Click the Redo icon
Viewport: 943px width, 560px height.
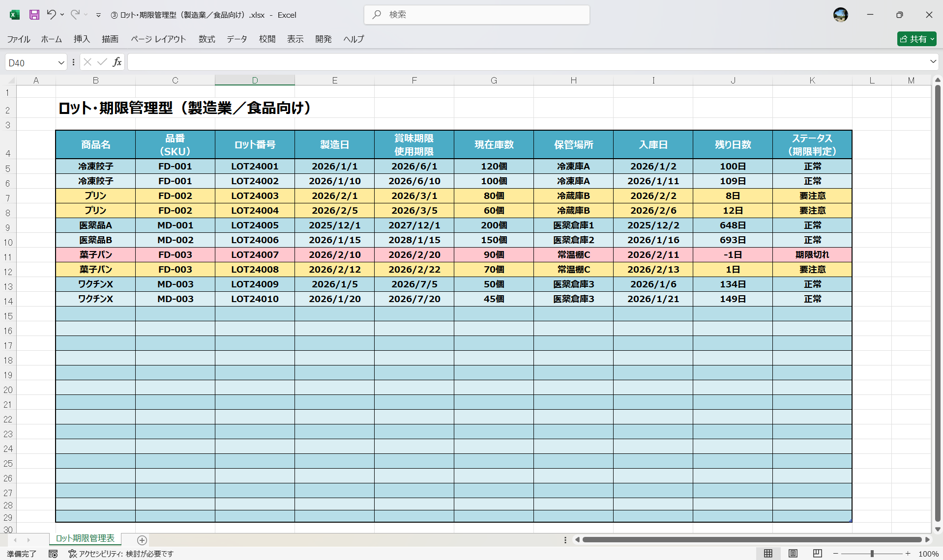75,15
